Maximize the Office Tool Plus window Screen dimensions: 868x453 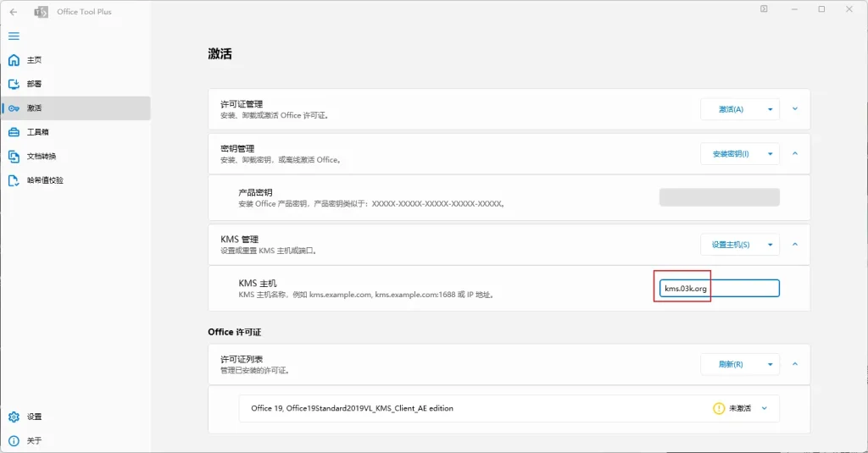821,9
